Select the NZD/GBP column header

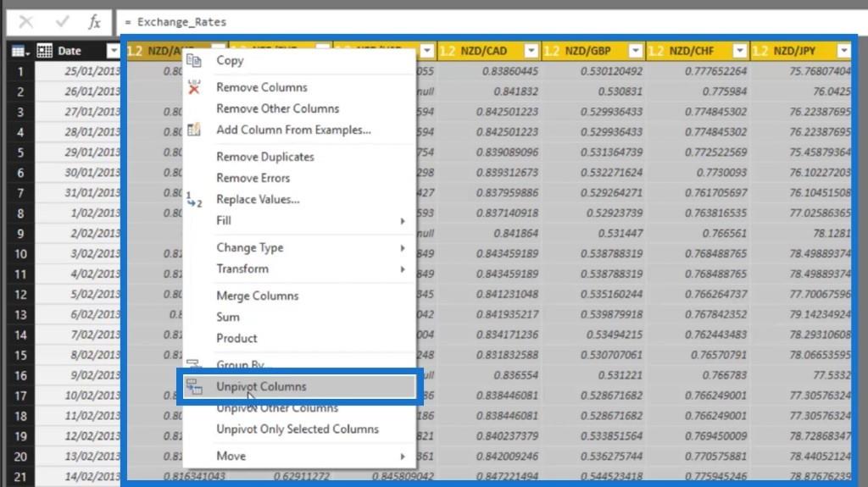point(587,51)
